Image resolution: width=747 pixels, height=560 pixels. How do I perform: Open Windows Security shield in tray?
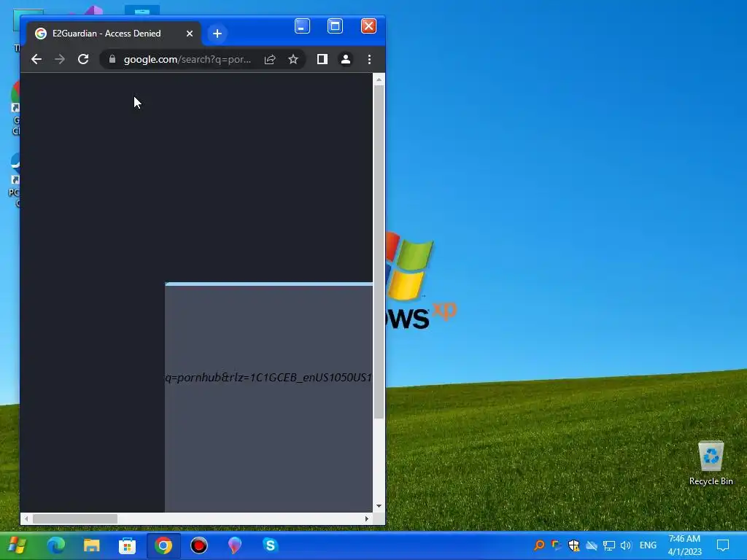573,545
